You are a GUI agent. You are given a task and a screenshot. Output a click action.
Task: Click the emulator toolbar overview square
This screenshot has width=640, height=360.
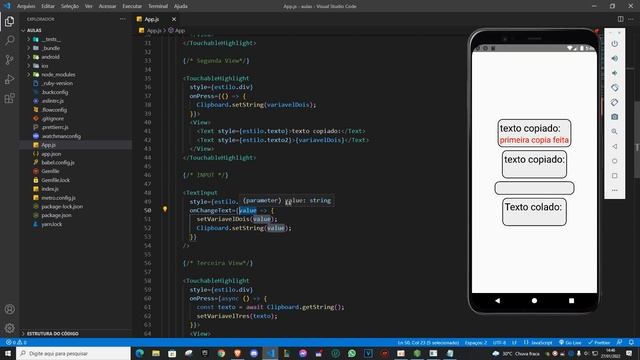[x=615, y=176]
